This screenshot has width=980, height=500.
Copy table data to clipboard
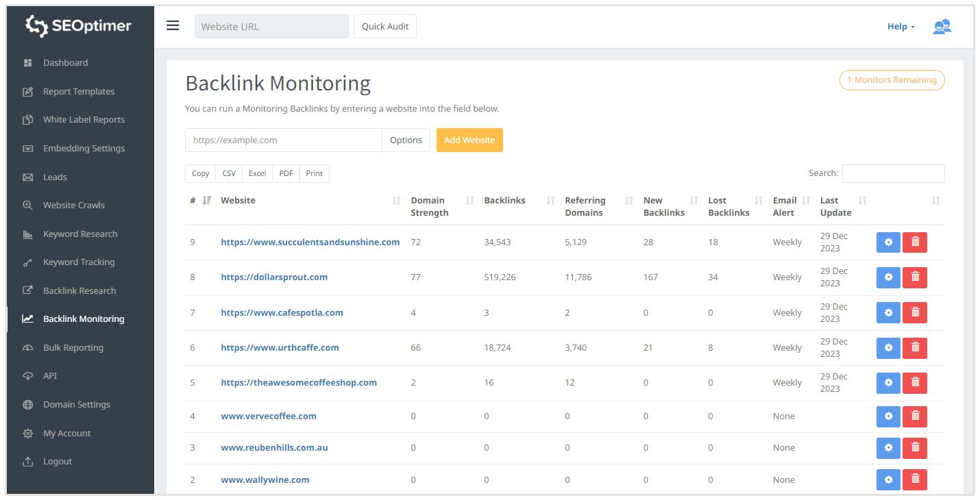[201, 173]
